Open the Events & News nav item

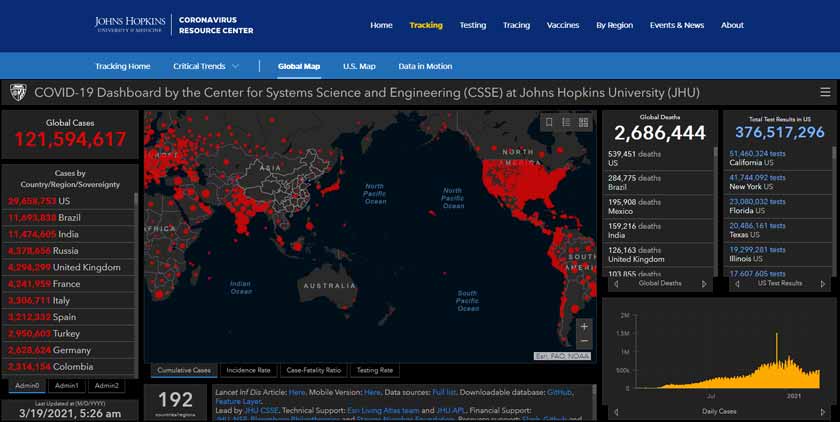click(x=677, y=25)
